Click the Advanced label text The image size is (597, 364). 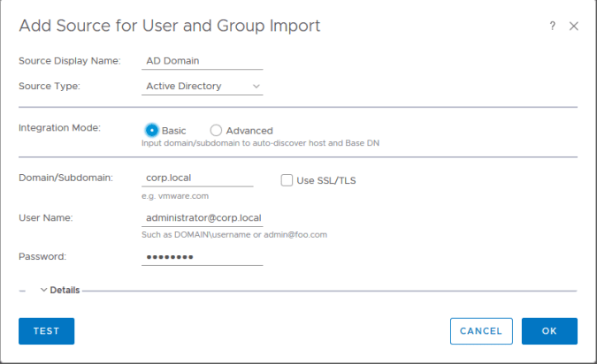(x=249, y=130)
